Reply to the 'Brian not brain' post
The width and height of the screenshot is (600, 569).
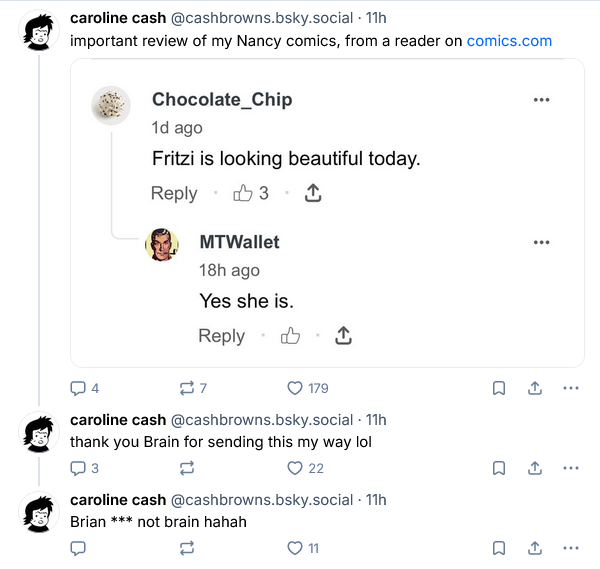point(78,548)
